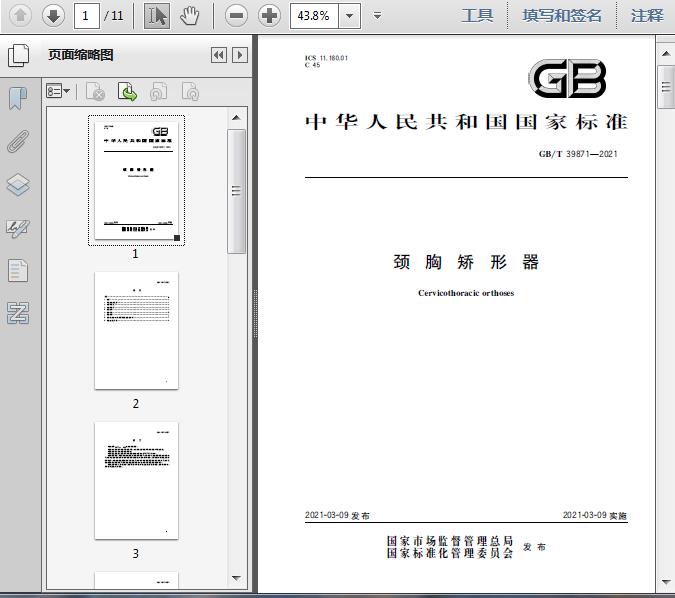Screen dimensions: 675x598
Task: Activate the text selection tool
Action: [157, 16]
